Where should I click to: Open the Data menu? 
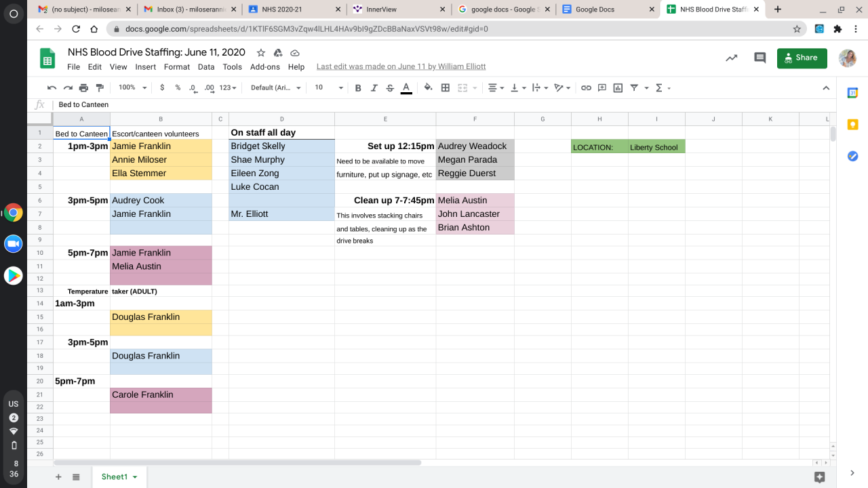click(x=206, y=67)
